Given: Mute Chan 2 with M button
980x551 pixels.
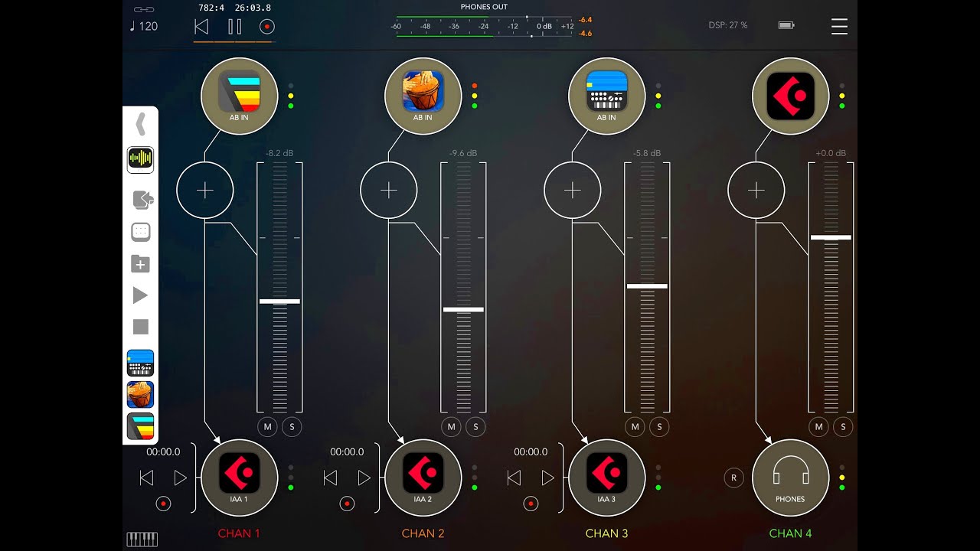Looking at the screenshot, I should (451, 427).
